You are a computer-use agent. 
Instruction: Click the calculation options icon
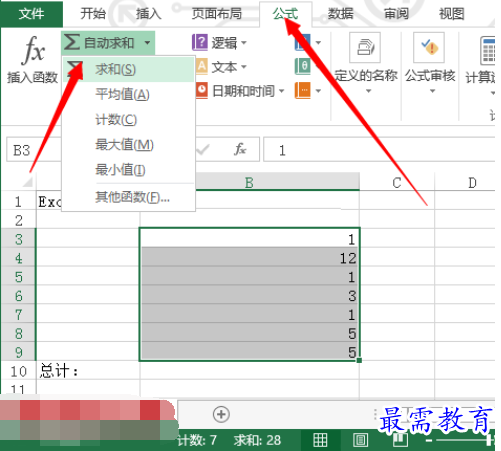tap(488, 51)
